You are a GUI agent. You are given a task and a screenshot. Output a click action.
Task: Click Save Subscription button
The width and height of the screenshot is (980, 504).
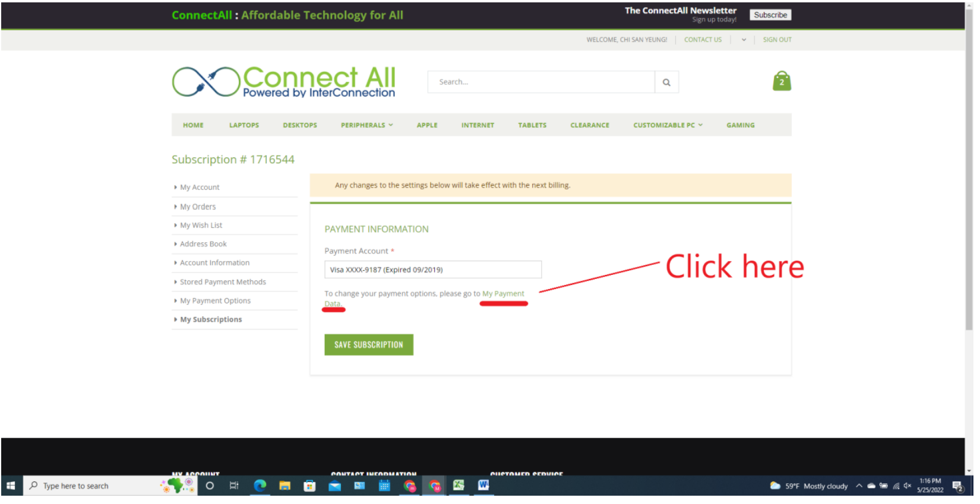point(368,344)
